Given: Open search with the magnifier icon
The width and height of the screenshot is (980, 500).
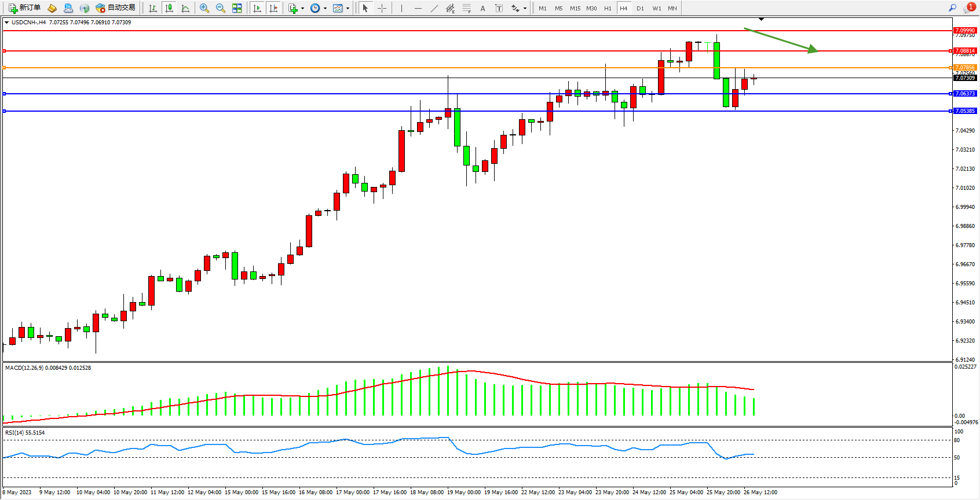Looking at the screenshot, I should [x=952, y=8].
